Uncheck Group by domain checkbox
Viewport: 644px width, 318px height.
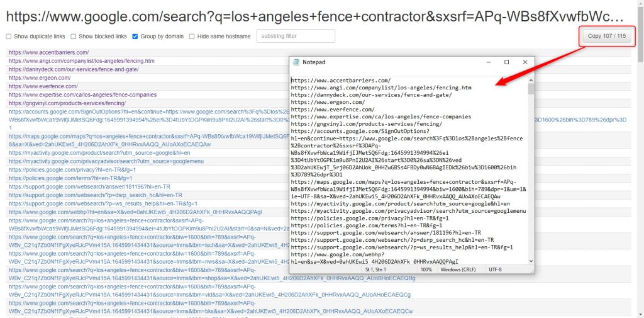point(135,37)
